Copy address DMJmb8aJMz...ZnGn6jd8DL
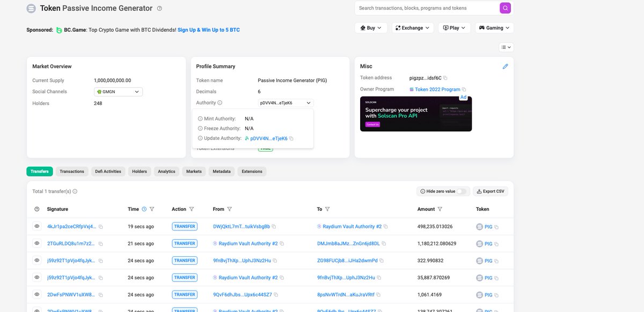This screenshot has height=312, width=644. click(385, 244)
